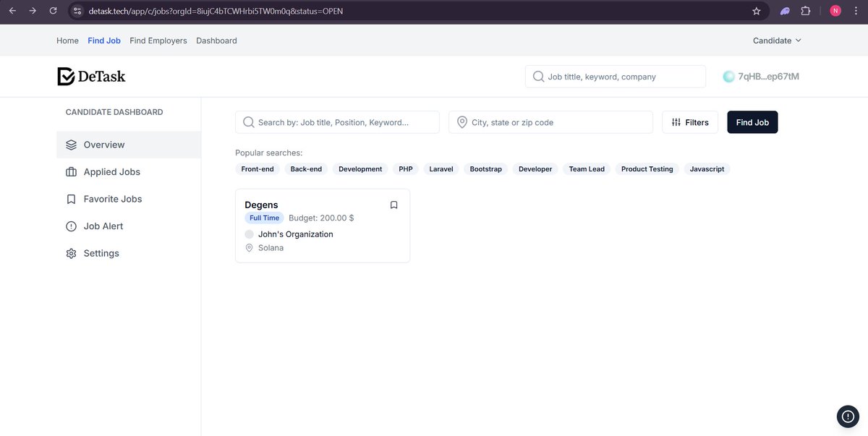
Task: Bookmark this page with the star icon
Action: tap(757, 11)
